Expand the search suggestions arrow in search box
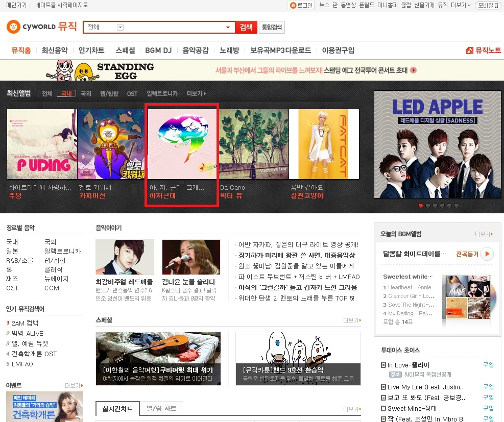Viewport: 504px width, 422px height. (228, 27)
